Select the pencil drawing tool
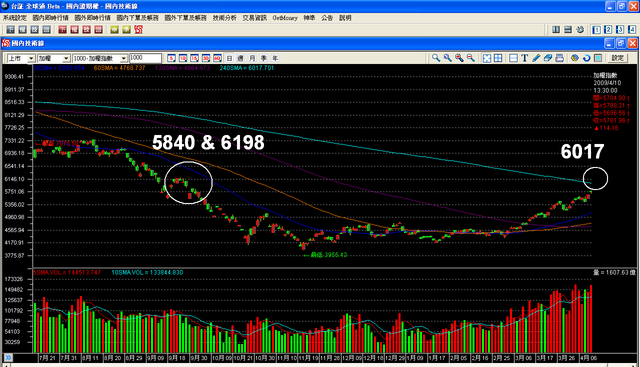The height and width of the screenshot is (367, 640). [536, 58]
